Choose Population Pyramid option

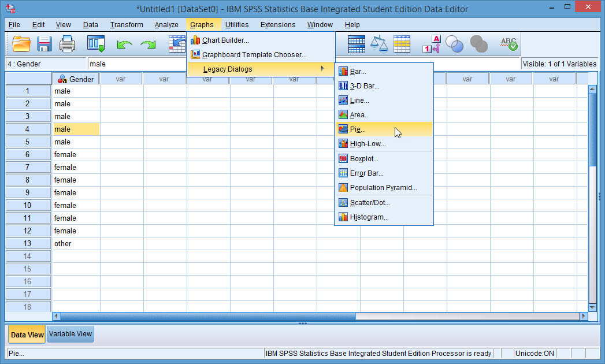click(384, 188)
